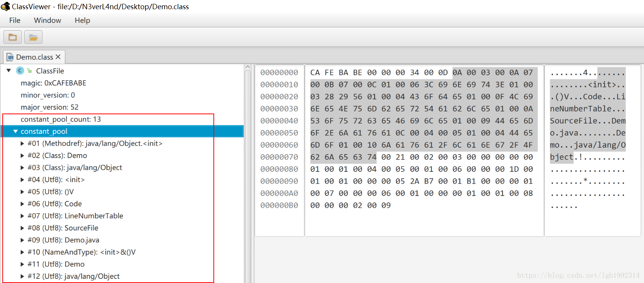Image resolution: width=644 pixels, height=283 pixels.
Task: Click the ClassFile node class icon
Action: click(x=20, y=71)
